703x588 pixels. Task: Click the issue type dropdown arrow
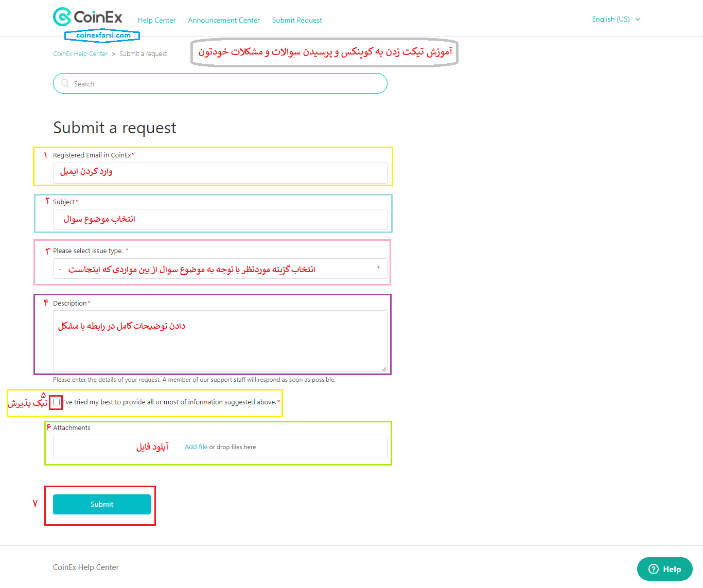pyautogui.click(x=378, y=268)
